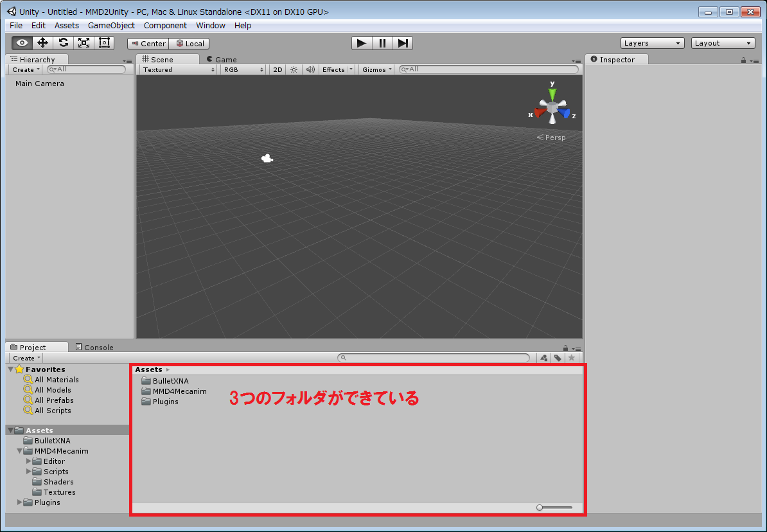Expand the Editor folder
Image resolution: width=767 pixels, height=532 pixels.
(x=28, y=461)
